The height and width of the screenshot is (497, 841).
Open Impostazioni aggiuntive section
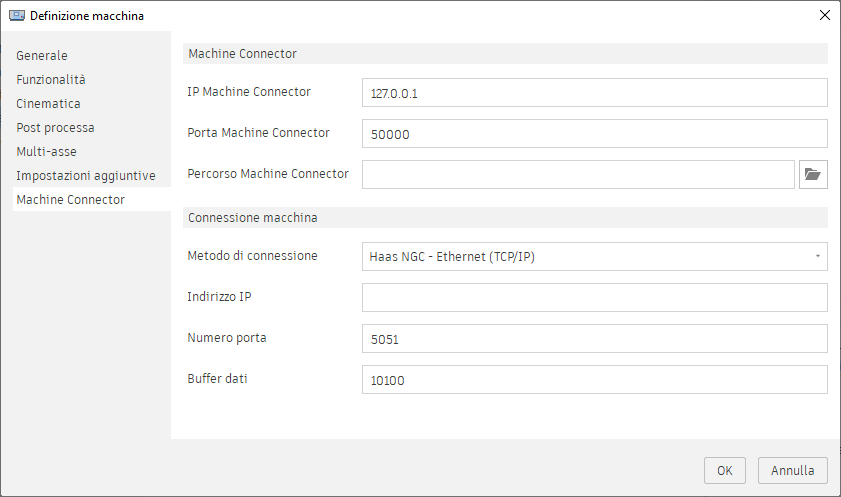click(x=86, y=176)
